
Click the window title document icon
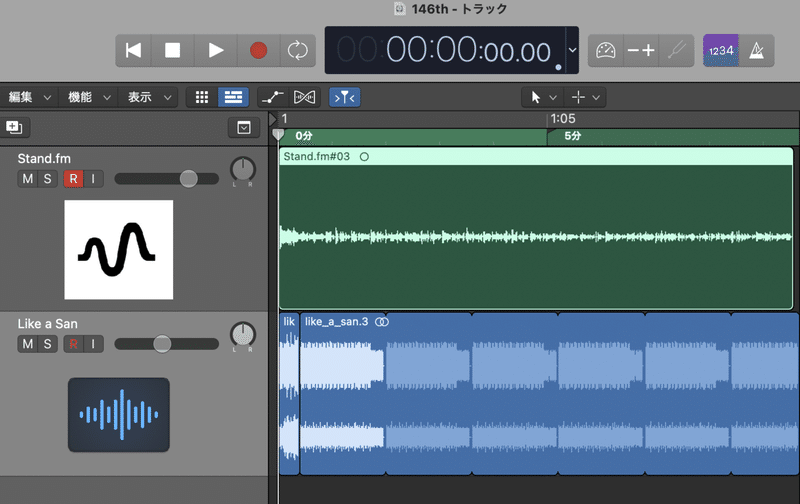click(x=399, y=8)
